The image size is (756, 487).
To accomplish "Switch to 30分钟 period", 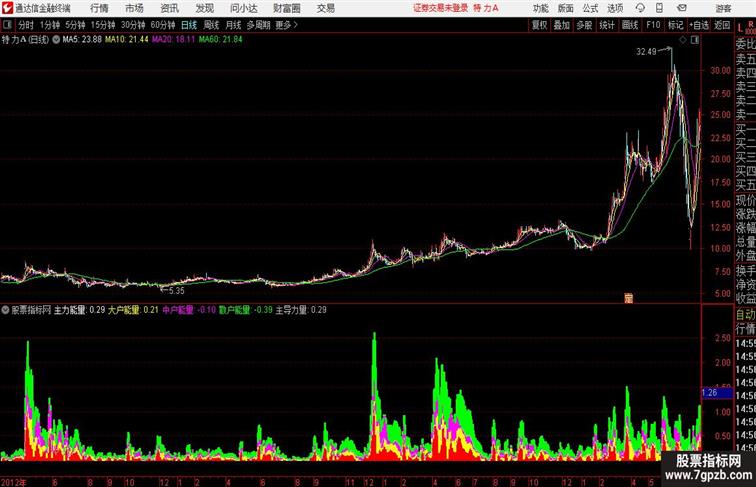I will tap(133, 25).
